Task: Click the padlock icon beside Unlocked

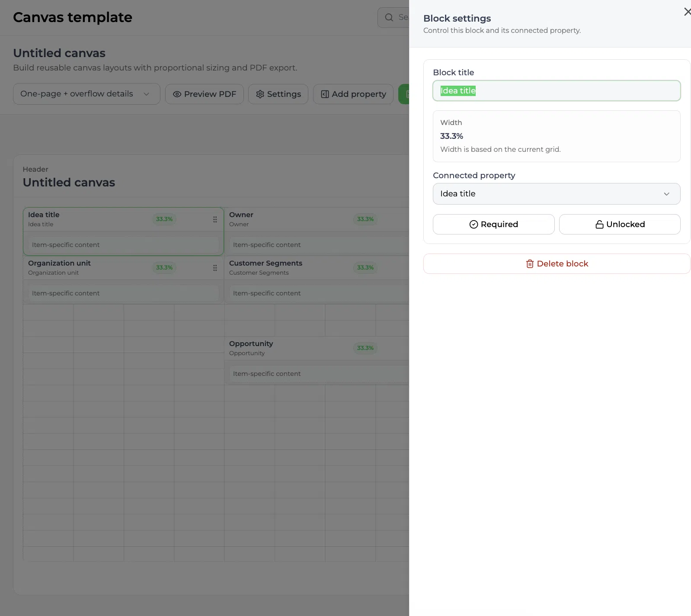Action: point(599,225)
